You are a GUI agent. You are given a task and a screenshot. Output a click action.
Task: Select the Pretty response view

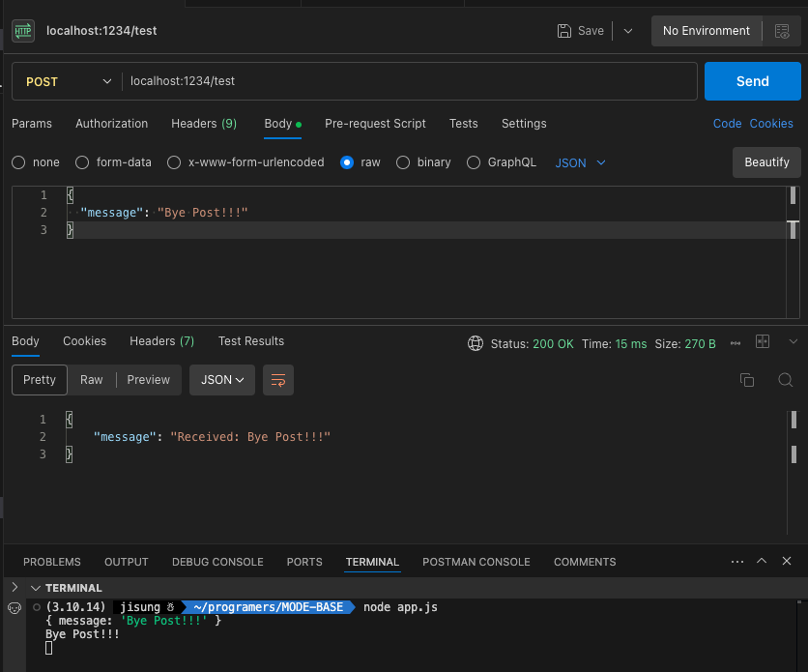pos(40,380)
